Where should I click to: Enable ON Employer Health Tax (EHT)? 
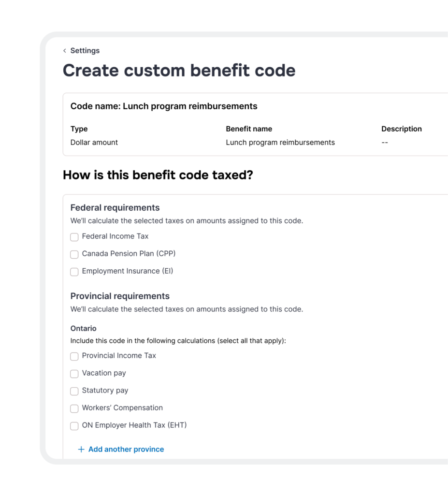(x=74, y=426)
